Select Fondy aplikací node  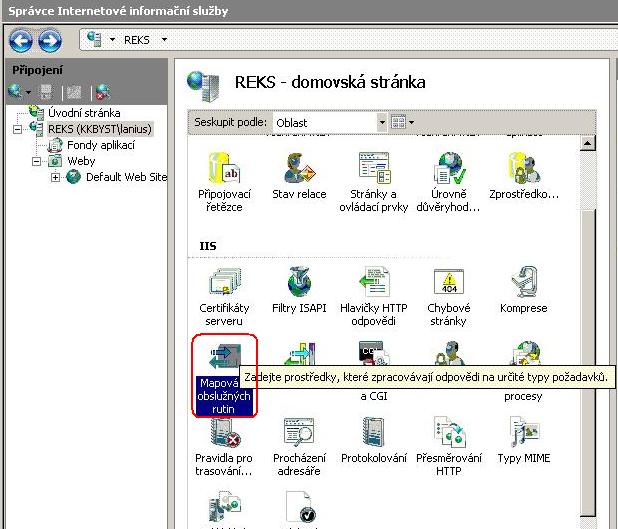tap(101, 145)
